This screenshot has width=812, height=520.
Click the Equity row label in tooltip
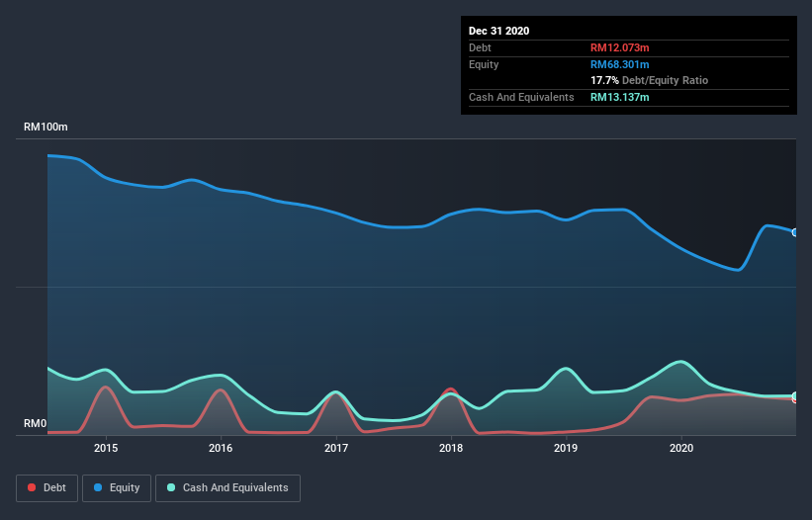[484, 64]
